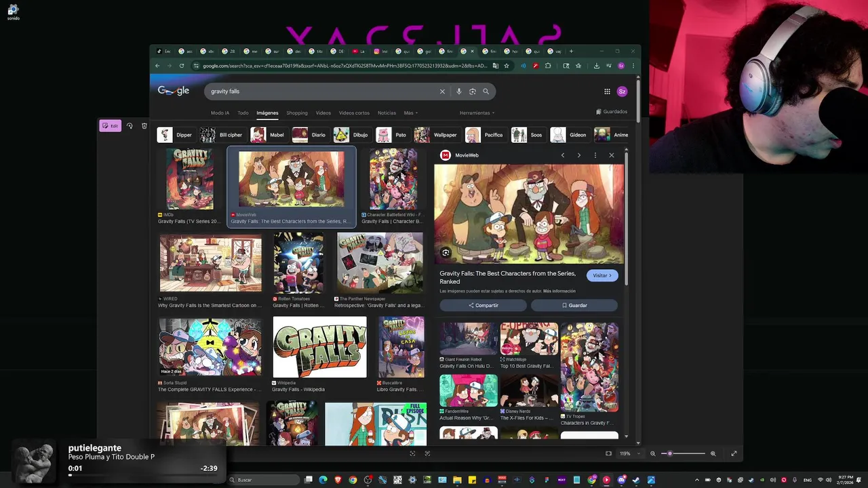Image resolution: width=868 pixels, height=488 pixels.
Task: Click the purple Edit button
Action: (x=110, y=125)
